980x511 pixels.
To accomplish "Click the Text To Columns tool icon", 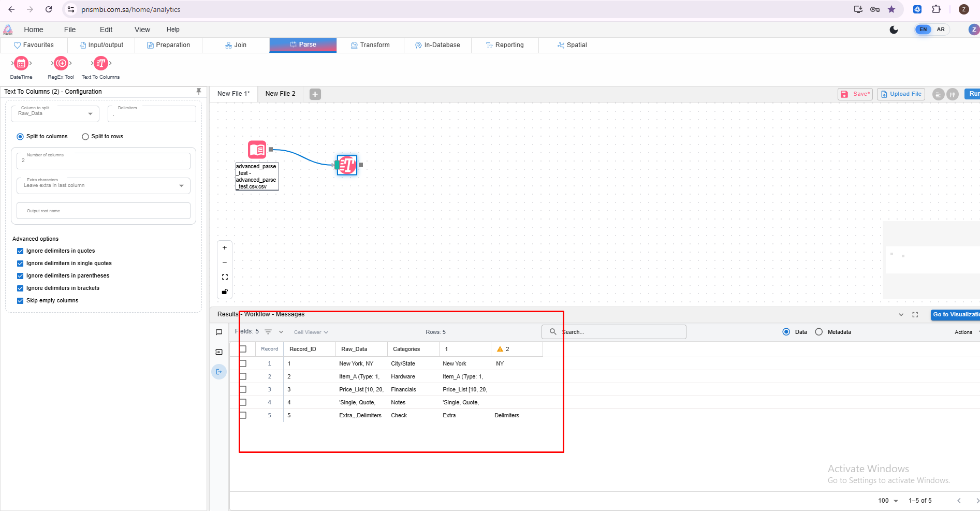I will (101, 64).
